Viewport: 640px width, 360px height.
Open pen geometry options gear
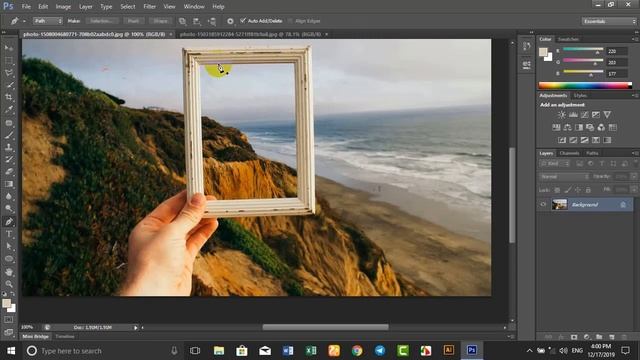click(x=230, y=21)
